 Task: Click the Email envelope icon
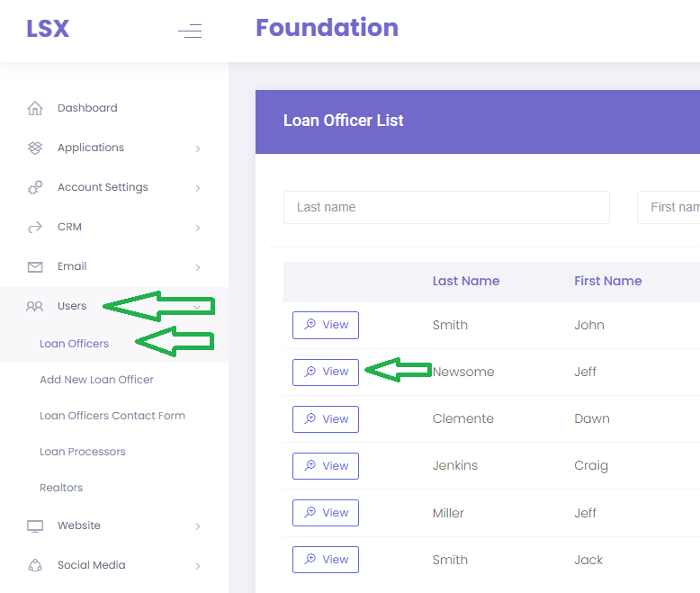tap(35, 266)
